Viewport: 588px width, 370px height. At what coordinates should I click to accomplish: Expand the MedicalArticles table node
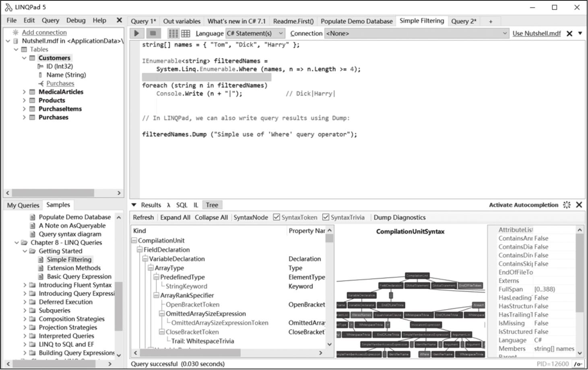tap(24, 92)
